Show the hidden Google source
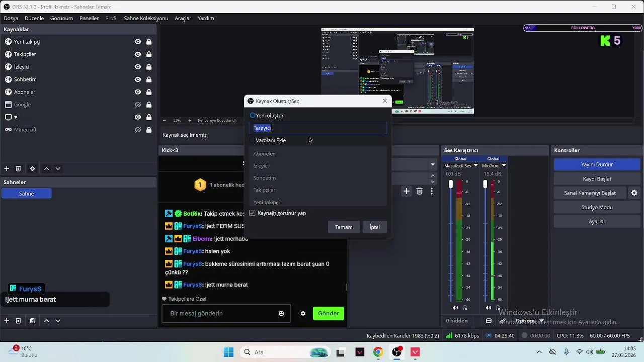The image size is (644, 362). 137,105
